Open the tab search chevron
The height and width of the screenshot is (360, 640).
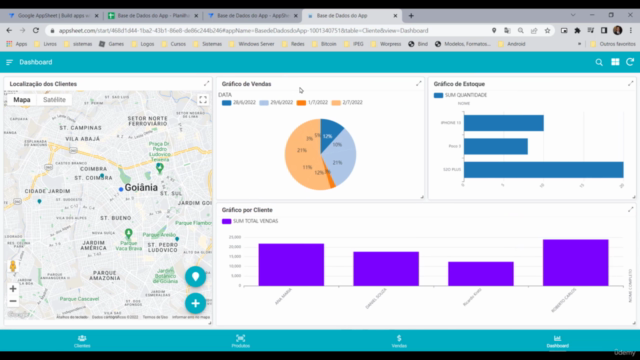(x=573, y=15)
